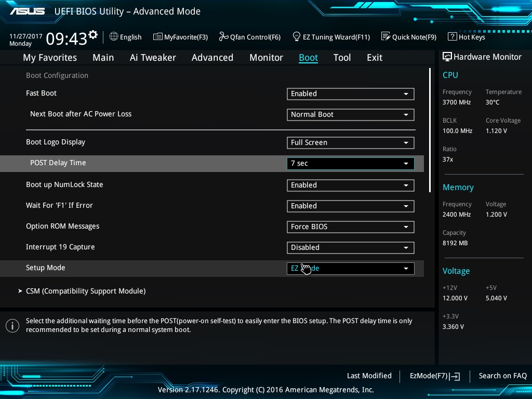532x399 pixels.
Task: Go to the Exit tab
Action: click(x=375, y=58)
